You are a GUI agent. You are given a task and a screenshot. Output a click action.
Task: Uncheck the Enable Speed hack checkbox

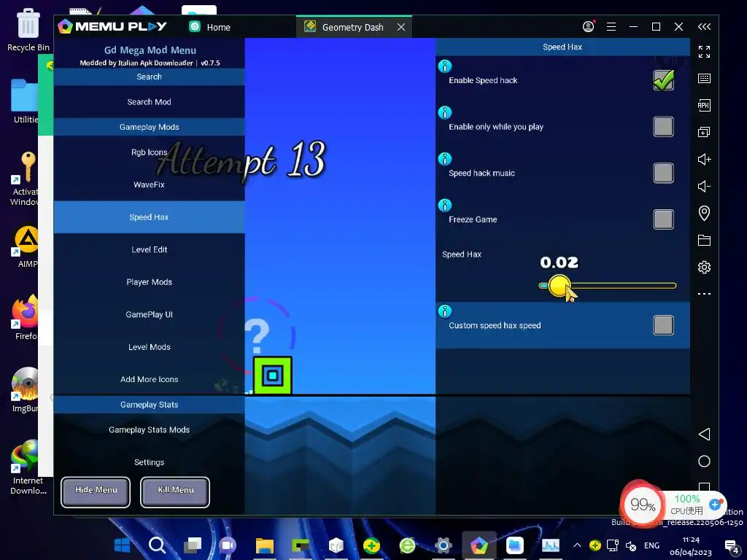tap(663, 80)
